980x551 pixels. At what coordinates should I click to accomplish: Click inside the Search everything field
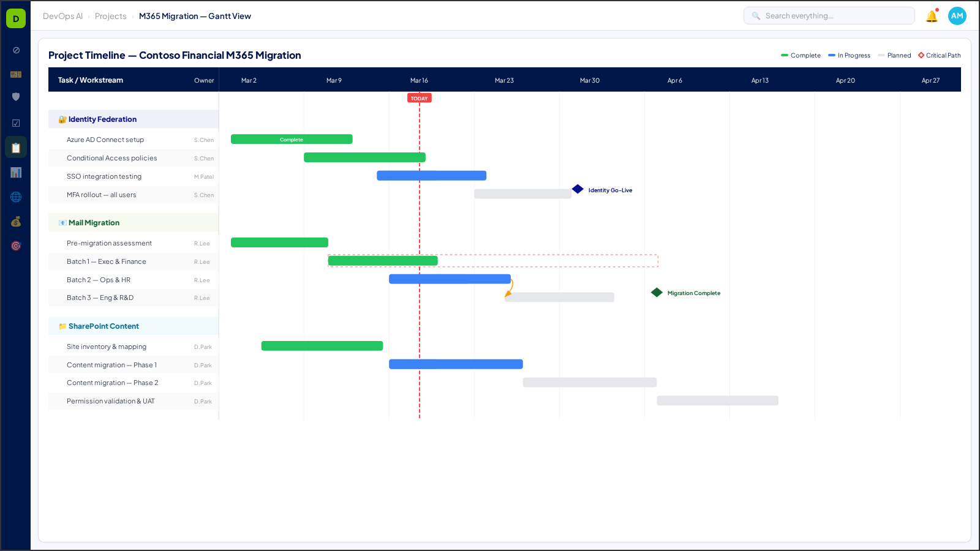click(829, 15)
